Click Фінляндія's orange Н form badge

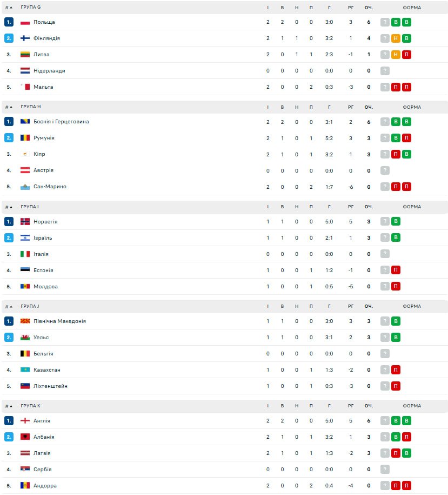(x=396, y=38)
